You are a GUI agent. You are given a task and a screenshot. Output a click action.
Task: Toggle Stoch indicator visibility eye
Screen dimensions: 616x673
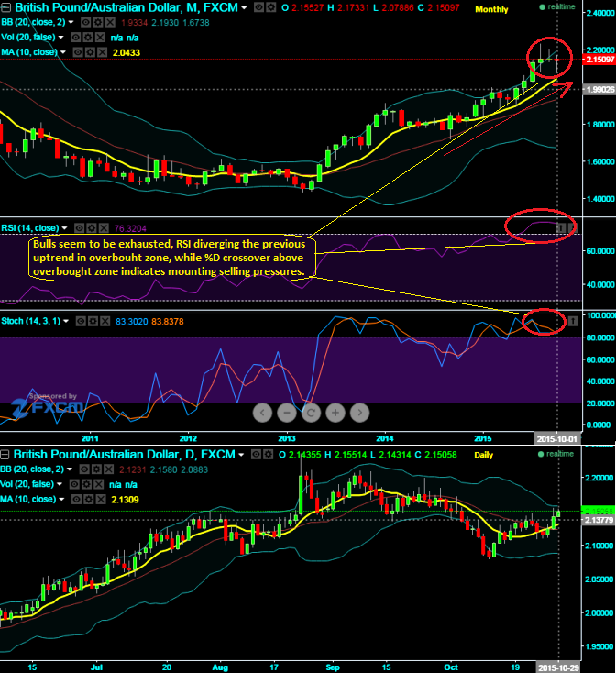[81, 321]
